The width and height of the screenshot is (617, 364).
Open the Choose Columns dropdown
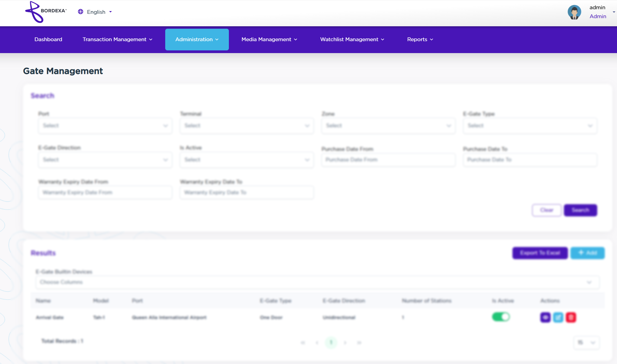click(317, 282)
